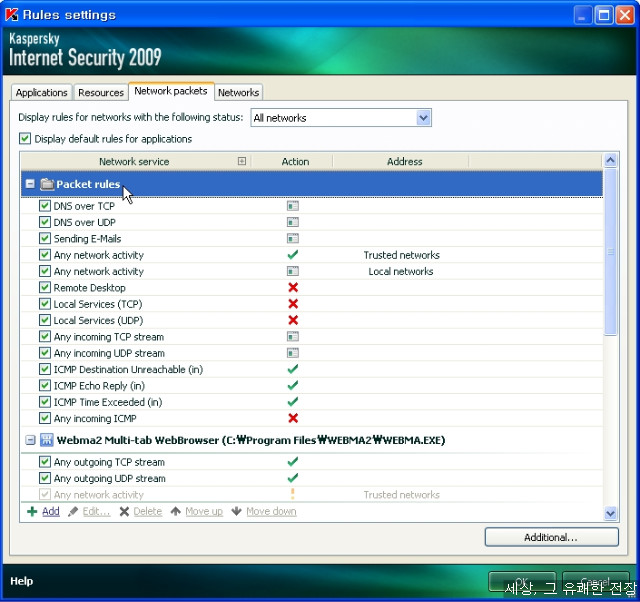Switch to the Resources tab
The width and height of the screenshot is (640, 602).
101,93
